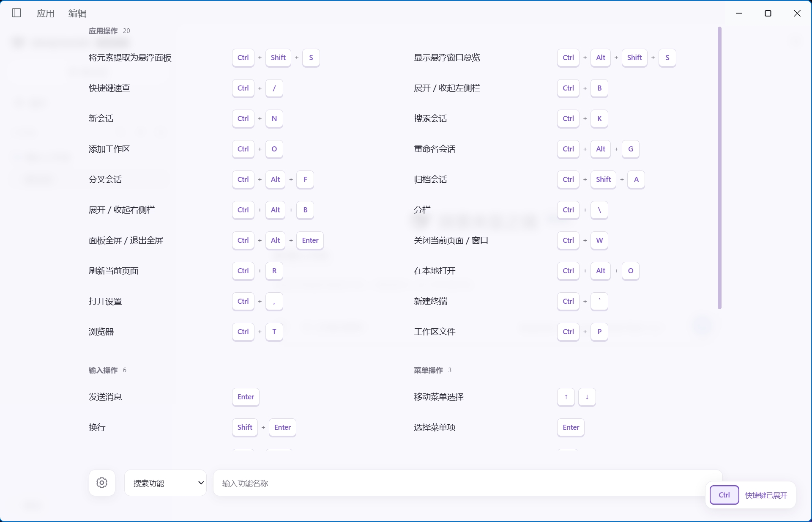Click the 移动菜单选择 label

click(439, 397)
